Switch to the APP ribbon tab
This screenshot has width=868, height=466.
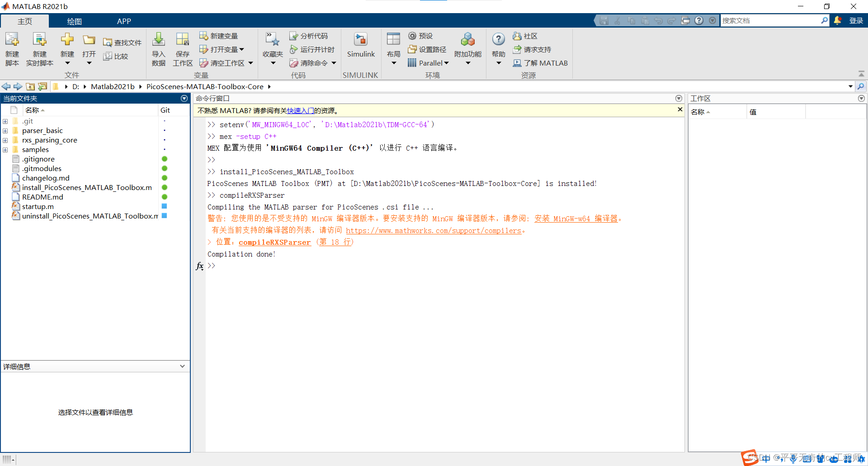(123, 21)
